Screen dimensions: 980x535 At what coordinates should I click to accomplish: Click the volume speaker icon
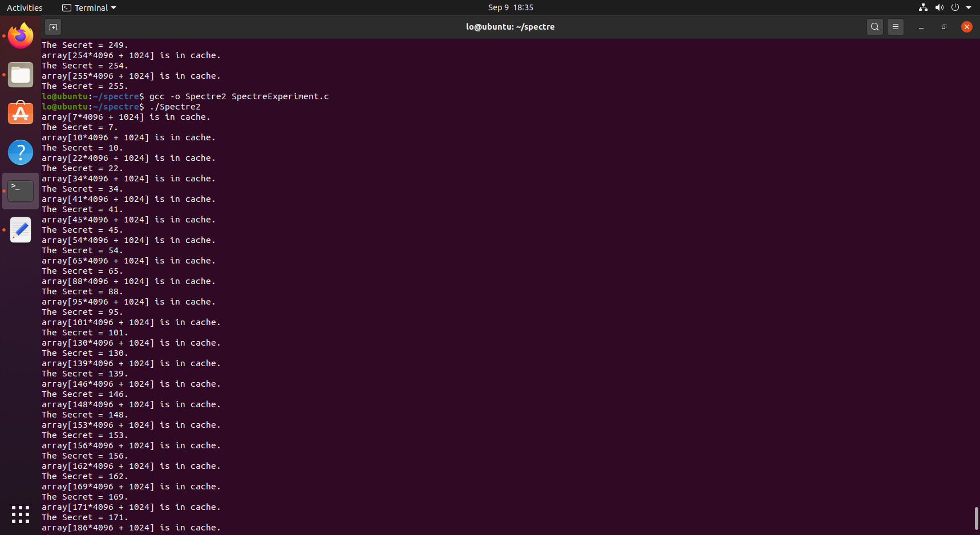click(x=939, y=7)
